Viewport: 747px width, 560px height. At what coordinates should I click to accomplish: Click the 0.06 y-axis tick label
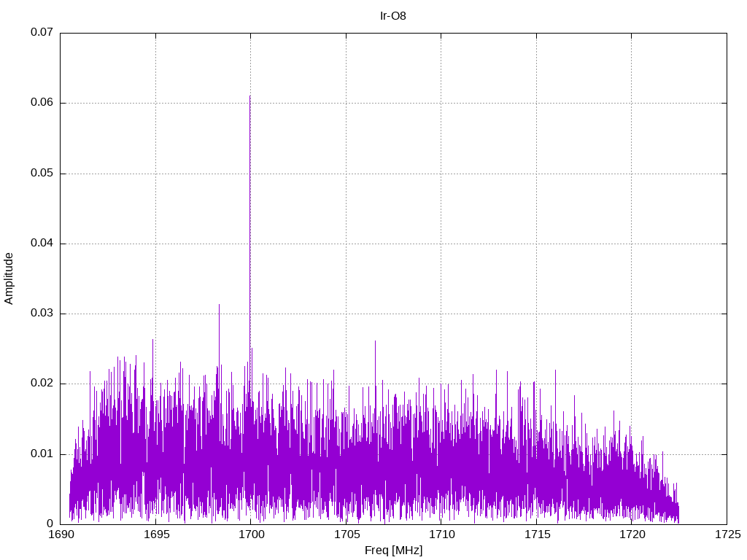42,103
